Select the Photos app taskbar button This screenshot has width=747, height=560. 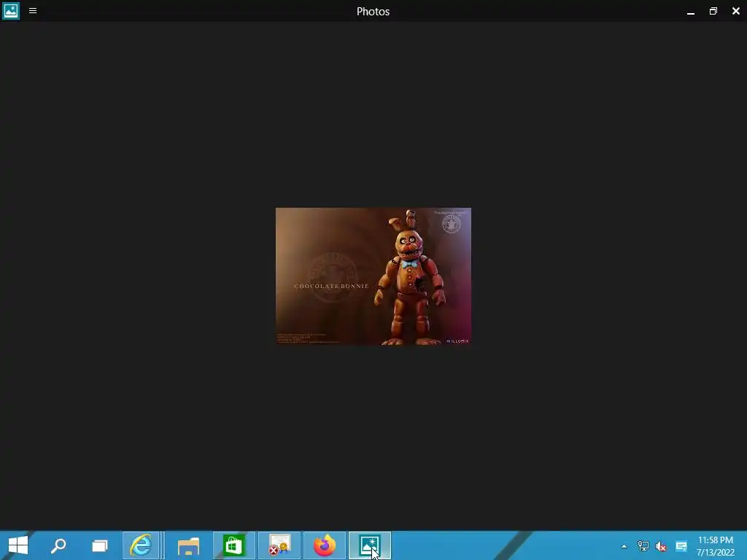tap(370, 545)
